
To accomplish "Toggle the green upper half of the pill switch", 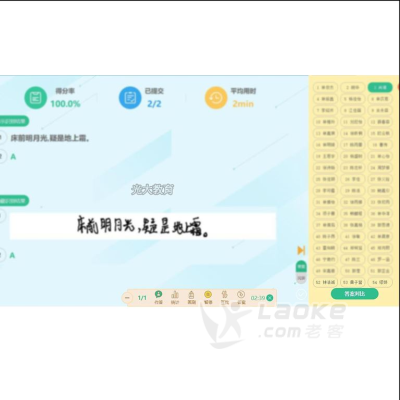I will click(x=301, y=267).
